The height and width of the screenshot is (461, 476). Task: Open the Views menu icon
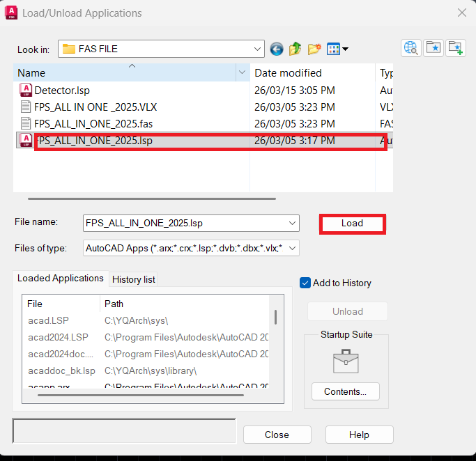(x=333, y=49)
